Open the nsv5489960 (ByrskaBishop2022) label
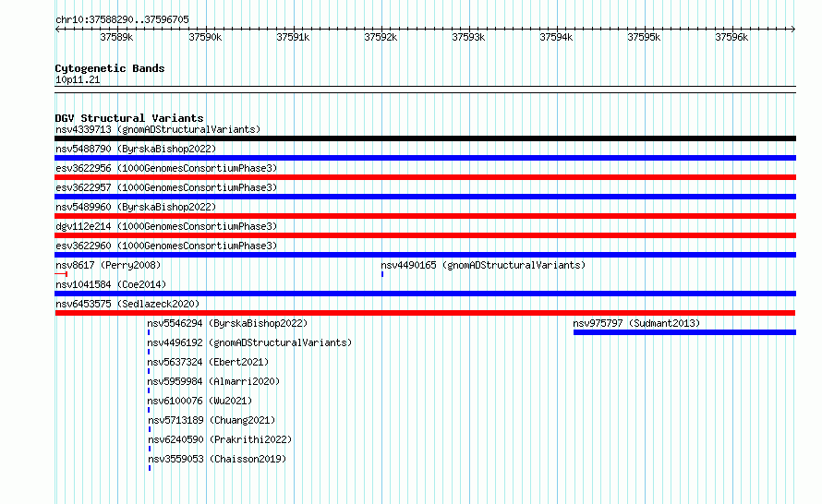This screenshot has width=822, height=504. click(136, 207)
